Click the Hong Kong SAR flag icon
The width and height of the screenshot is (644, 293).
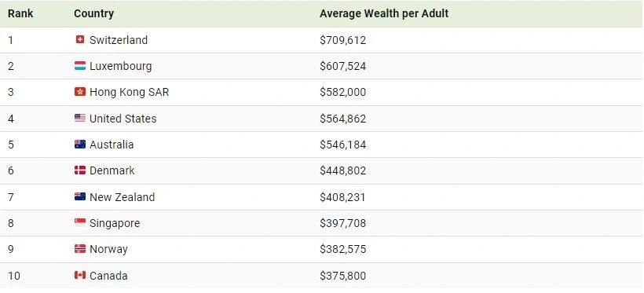point(80,92)
